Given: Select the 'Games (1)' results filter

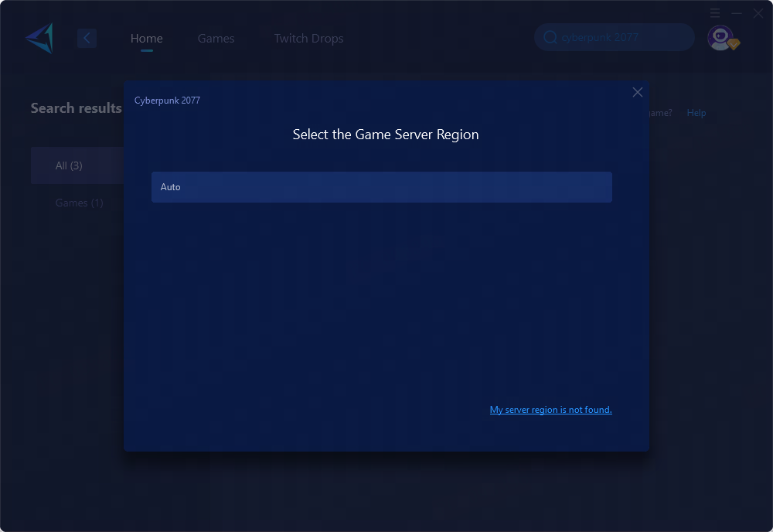Looking at the screenshot, I should [79, 203].
